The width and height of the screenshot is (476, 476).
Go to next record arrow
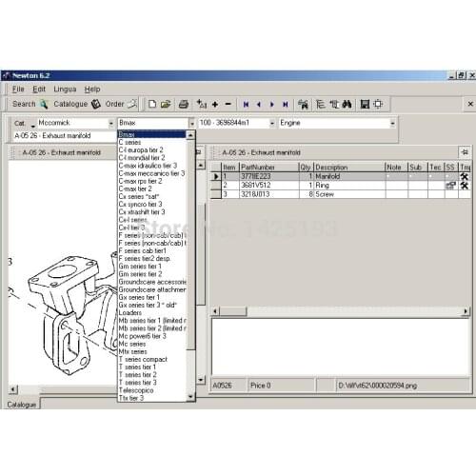point(272,104)
